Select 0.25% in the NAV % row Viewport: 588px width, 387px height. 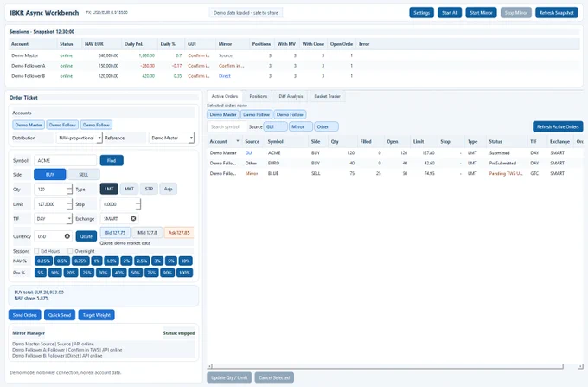[43, 261]
